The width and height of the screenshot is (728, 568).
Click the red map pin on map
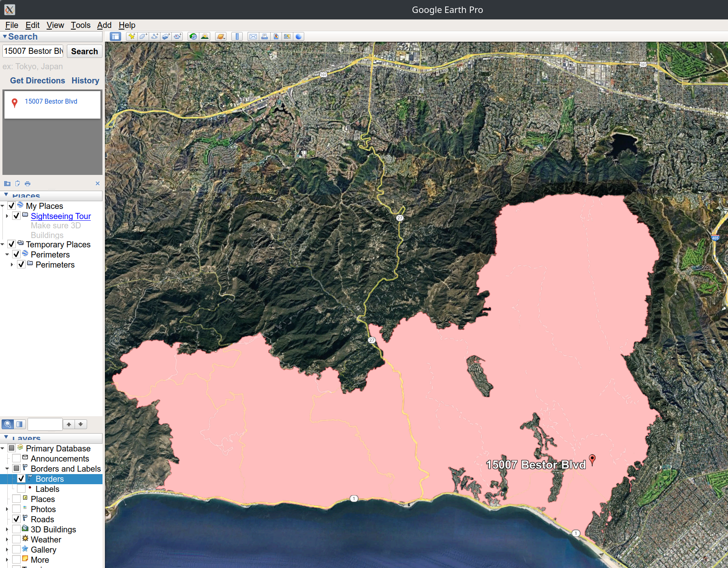pos(592,460)
